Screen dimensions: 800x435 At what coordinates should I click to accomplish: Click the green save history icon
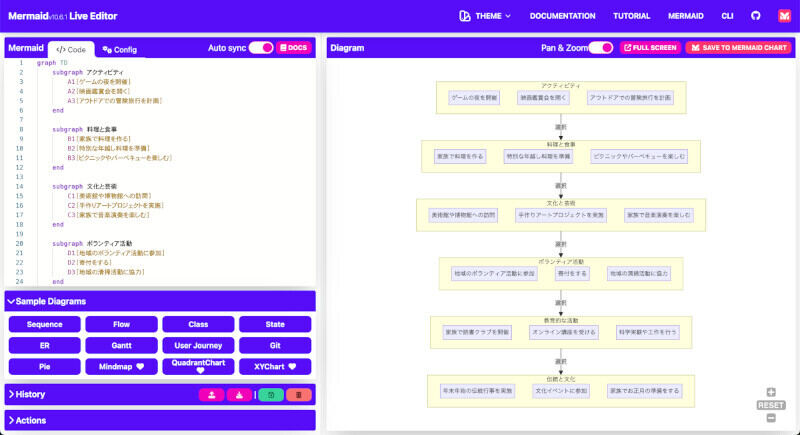point(271,395)
